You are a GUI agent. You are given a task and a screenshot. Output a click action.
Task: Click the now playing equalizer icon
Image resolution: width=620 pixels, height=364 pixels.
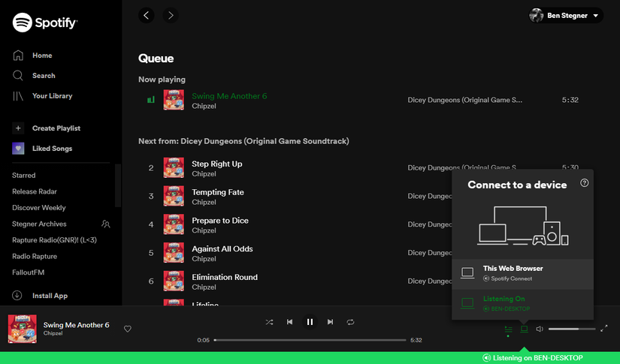pos(150,100)
